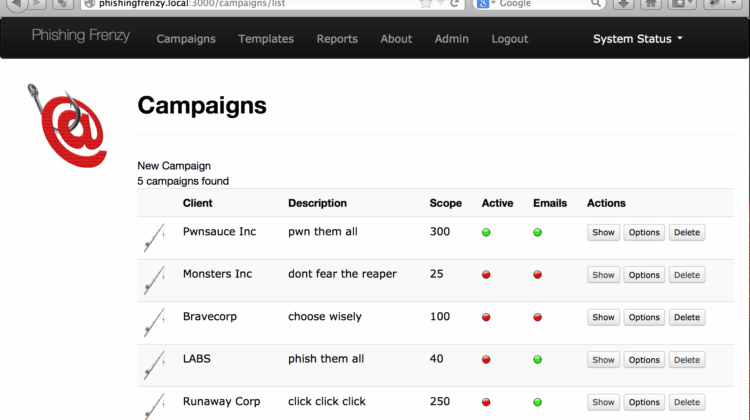Click Pwnsauce Inc green Active indicator
Viewport: 750px width, 420px height.
click(486, 232)
